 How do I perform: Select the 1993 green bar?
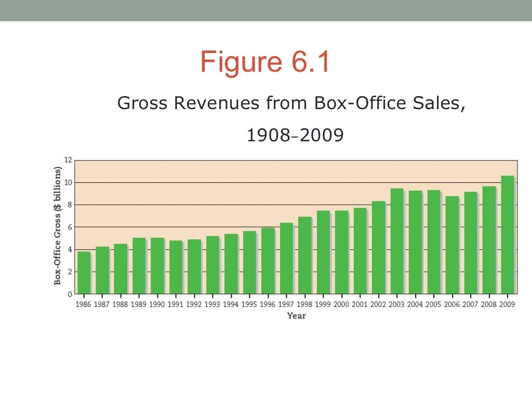tap(212, 265)
